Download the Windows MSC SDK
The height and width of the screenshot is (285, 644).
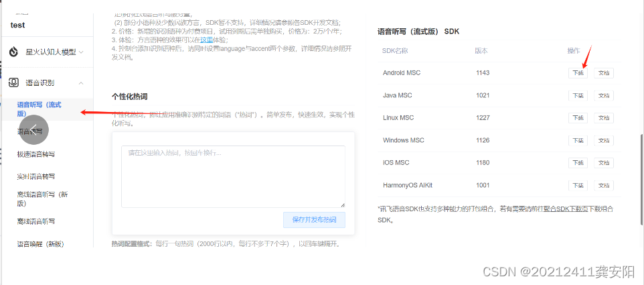coord(578,140)
